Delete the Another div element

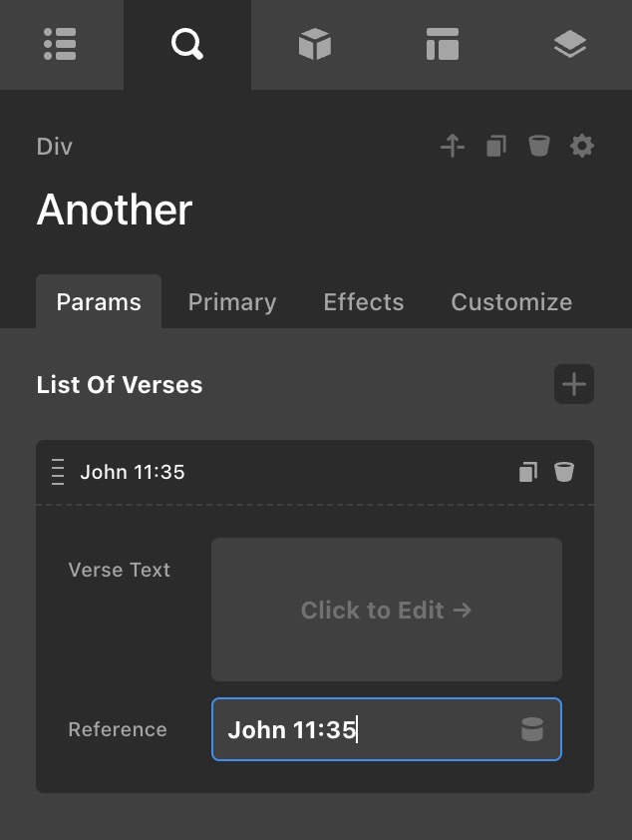539,147
